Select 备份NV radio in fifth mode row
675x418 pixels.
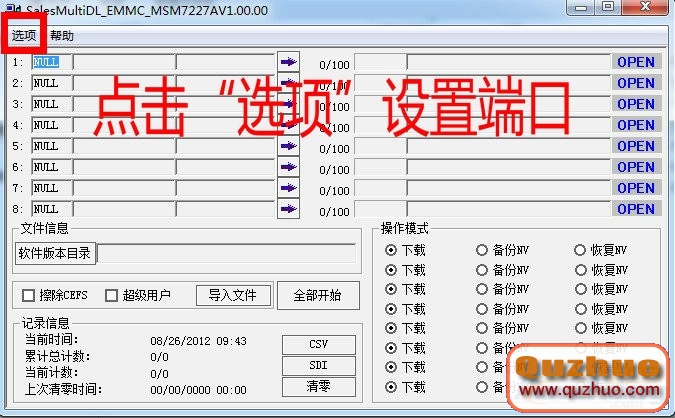(x=482, y=328)
